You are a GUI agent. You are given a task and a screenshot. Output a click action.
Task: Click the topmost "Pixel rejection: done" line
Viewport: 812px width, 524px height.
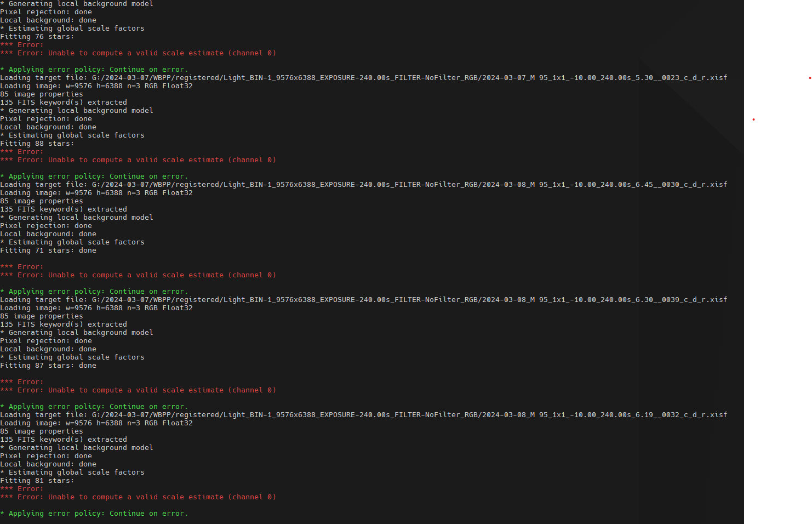[x=46, y=12]
